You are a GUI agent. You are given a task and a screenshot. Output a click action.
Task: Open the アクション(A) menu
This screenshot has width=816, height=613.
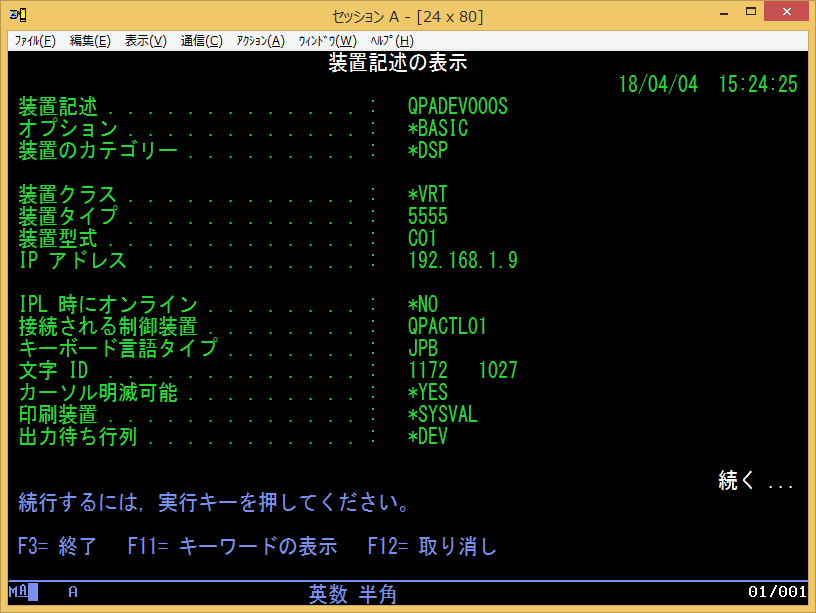pos(260,41)
